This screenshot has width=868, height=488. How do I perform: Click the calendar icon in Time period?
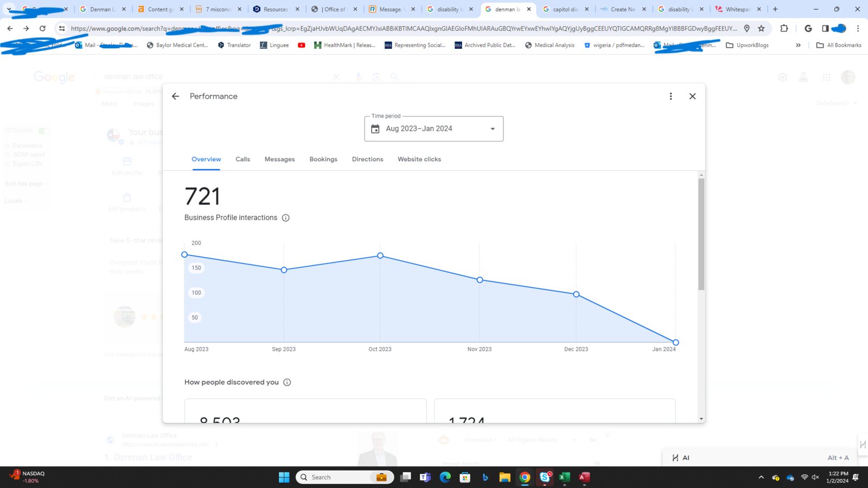(375, 129)
